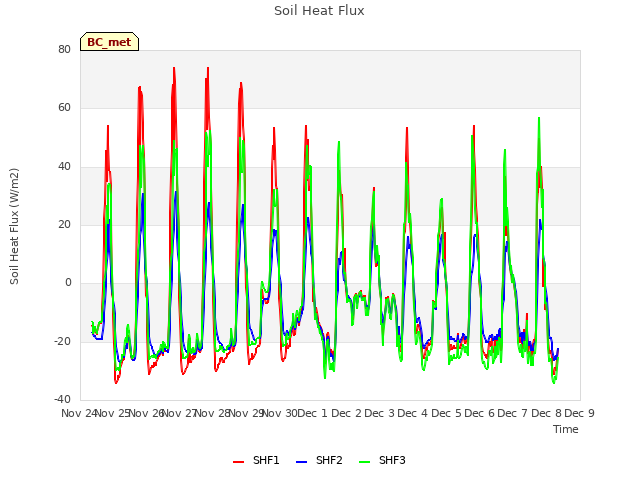Click the 0 y-axis tick label
This screenshot has height=480, width=640.
click(68, 283)
